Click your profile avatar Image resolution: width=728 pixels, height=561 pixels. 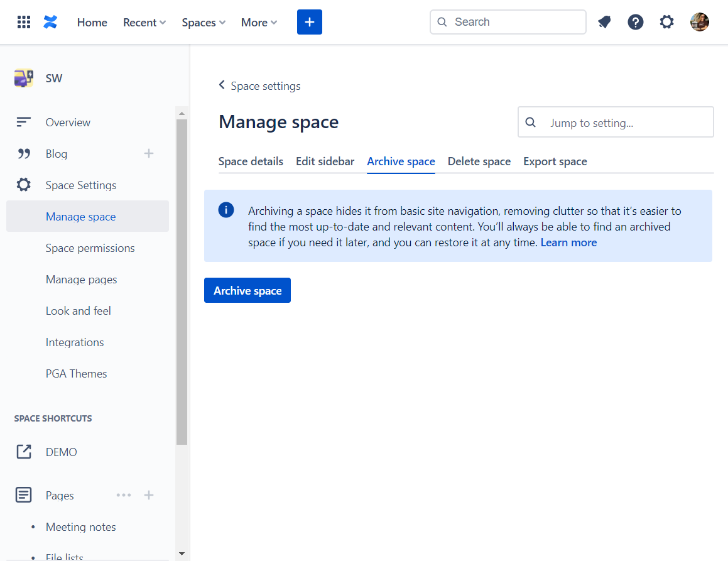pos(699,22)
